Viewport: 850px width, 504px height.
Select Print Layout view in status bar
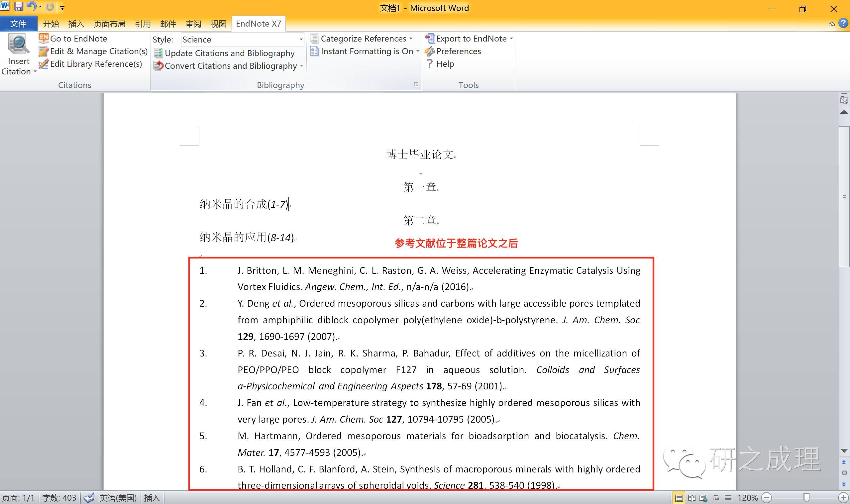point(679,498)
